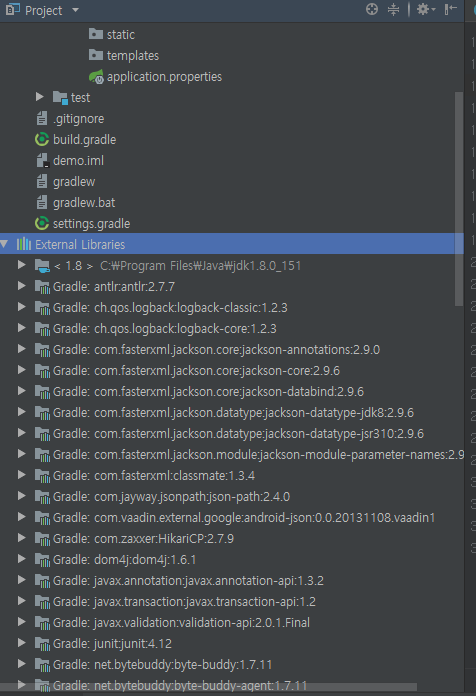The height and width of the screenshot is (696, 476).
Task: Open gradlew.bat file
Action: (x=84, y=203)
